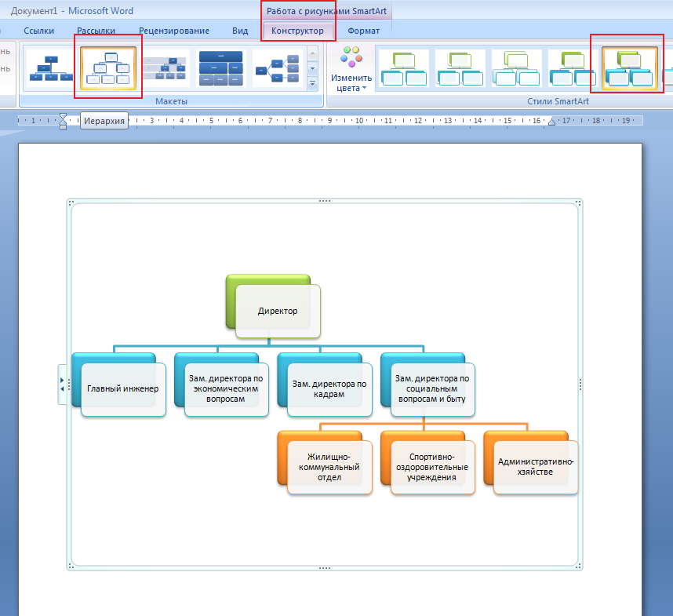Click the Стили SmartArt group label
This screenshot has width=673, height=616.
coord(558,101)
